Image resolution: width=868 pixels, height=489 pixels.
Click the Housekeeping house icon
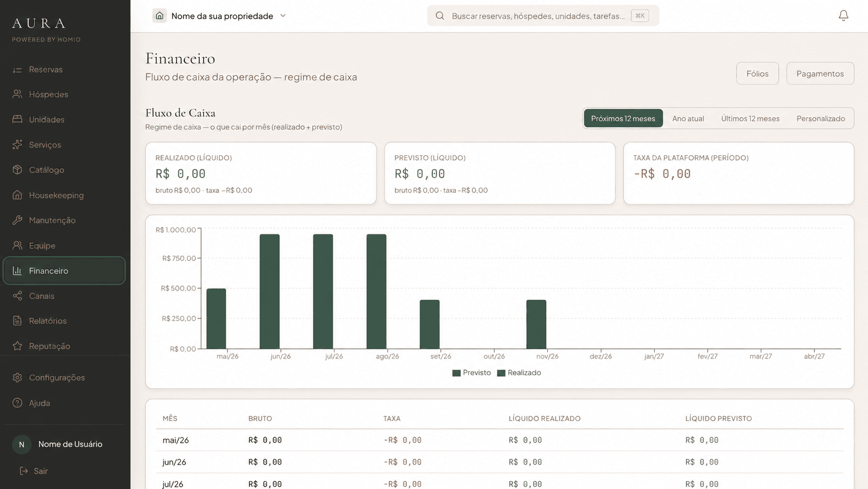pos(17,195)
